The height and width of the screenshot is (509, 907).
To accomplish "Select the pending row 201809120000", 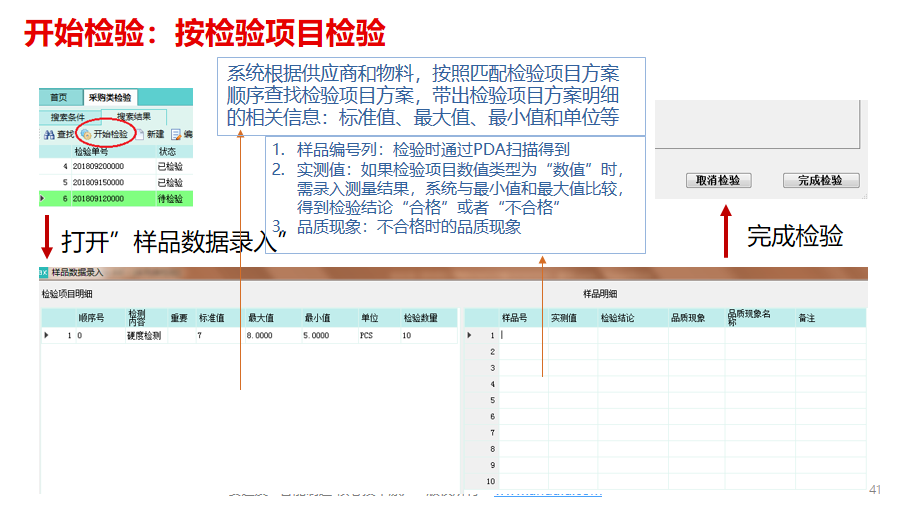I will (x=96, y=199).
